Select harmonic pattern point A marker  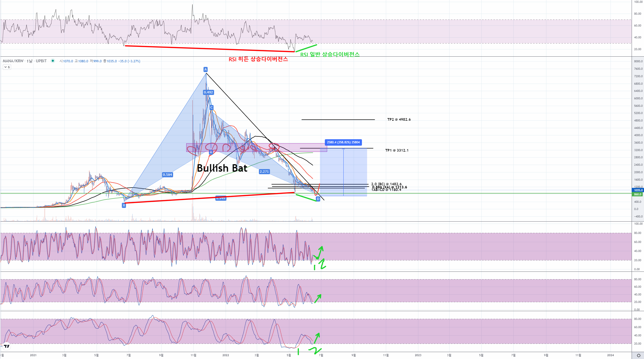tap(206, 69)
